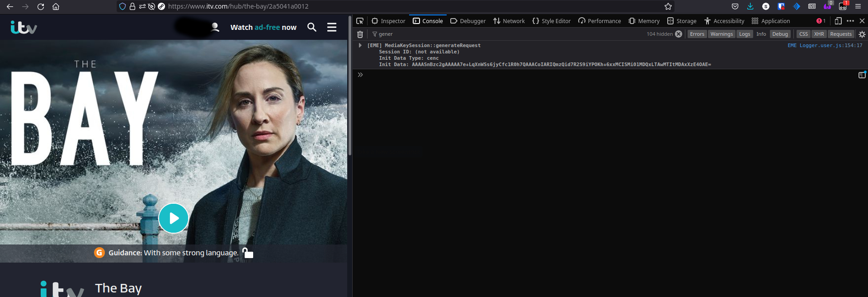This screenshot has width=868, height=297.
Task: Toggle the Logs filter
Action: (745, 34)
